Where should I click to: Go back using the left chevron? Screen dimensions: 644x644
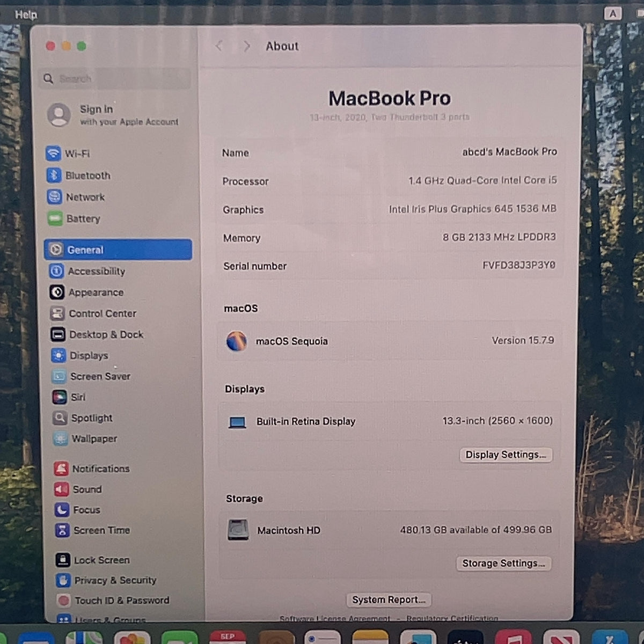pyautogui.click(x=219, y=46)
